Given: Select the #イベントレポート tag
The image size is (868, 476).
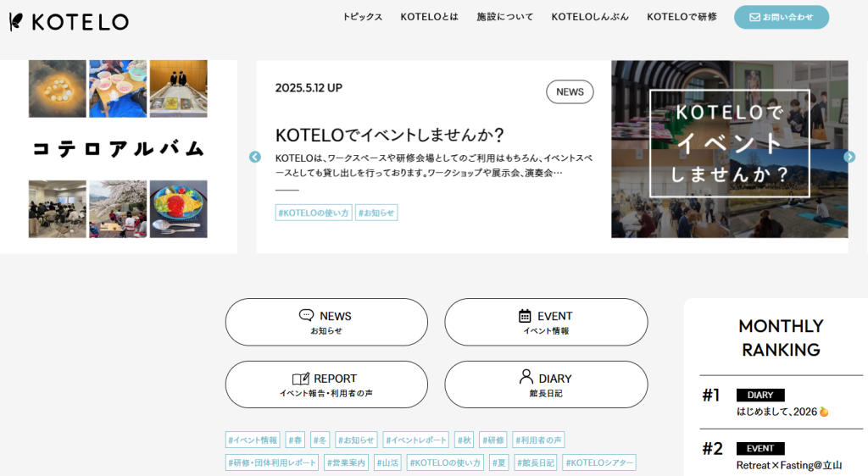Looking at the screenshot, I should point(415,440).
